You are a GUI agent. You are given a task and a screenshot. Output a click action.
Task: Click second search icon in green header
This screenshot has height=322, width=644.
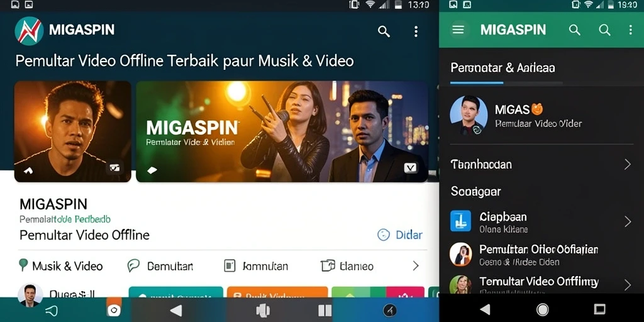604,30
